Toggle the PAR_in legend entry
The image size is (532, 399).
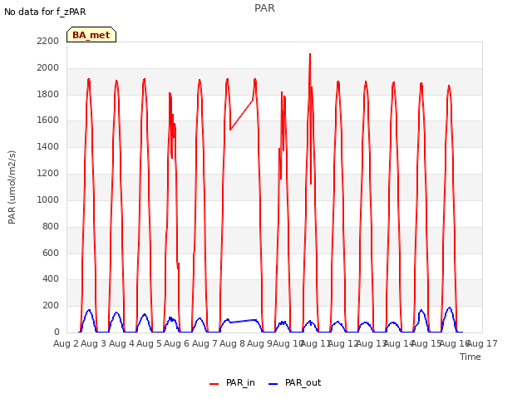[x=232, y=382]
